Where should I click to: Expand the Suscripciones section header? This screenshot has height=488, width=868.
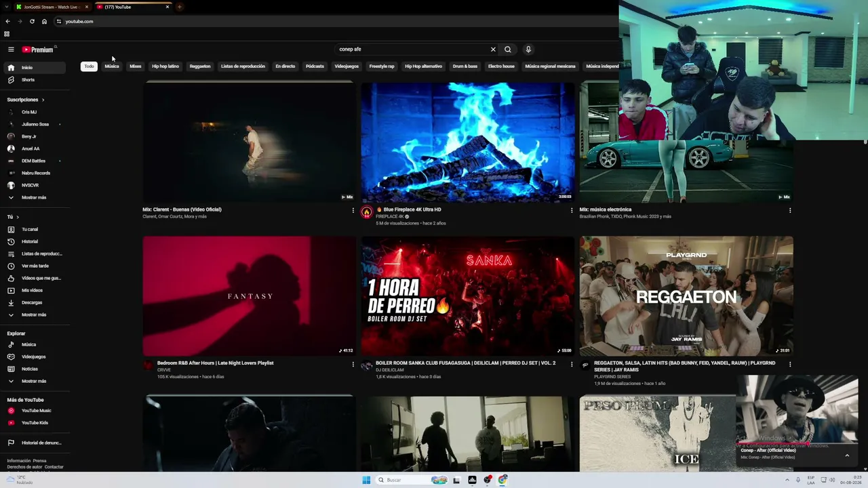click(x=26, y=100)
